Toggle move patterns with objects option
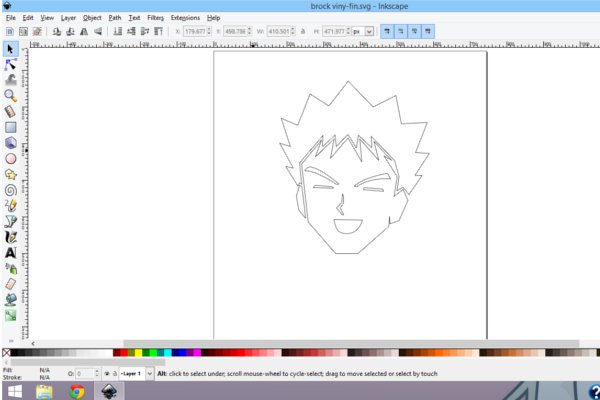Viewport: 600px width, 400px height. coord(428,31)
